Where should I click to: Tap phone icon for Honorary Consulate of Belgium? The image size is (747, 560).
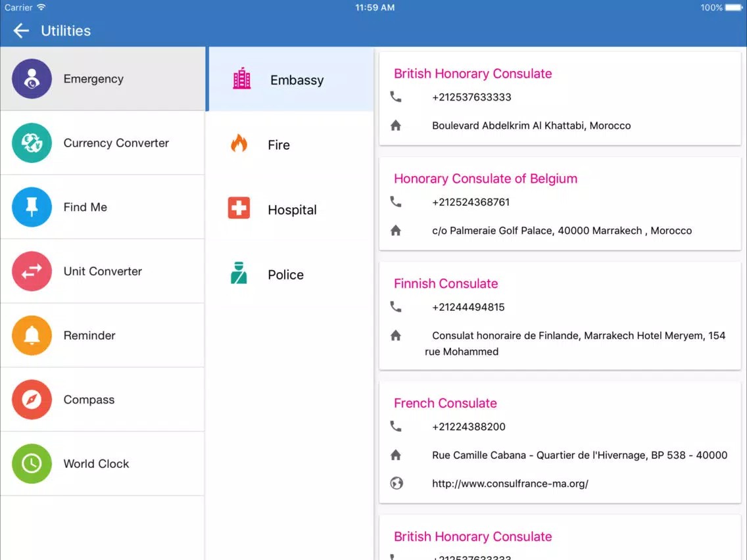tap(396, 202)
